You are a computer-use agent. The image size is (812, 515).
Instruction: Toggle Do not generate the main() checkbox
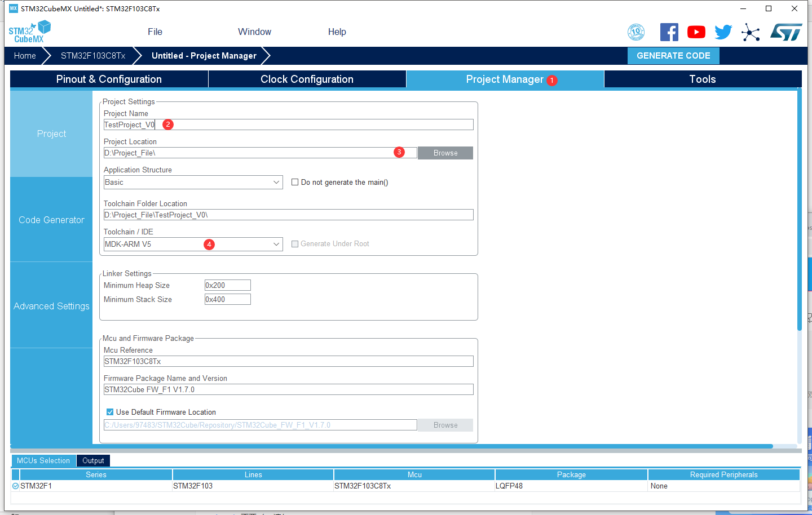(295, 182)
